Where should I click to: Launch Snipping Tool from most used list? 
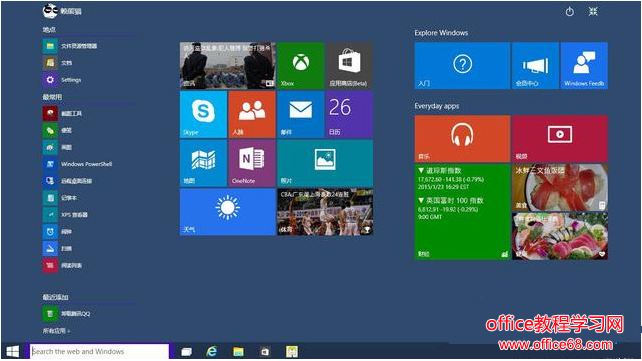pyautogui.click(x=63, y=113)
